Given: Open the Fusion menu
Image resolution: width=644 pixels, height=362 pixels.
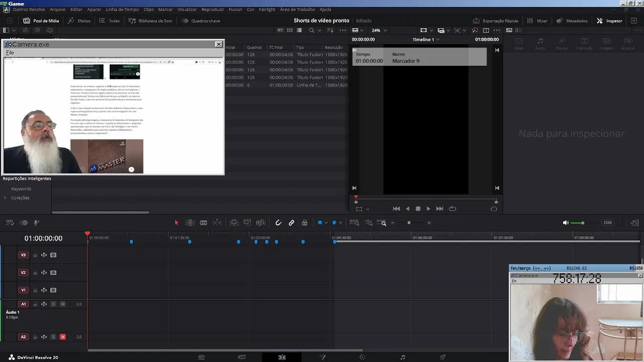Looking at the screenshot, I should click(x=235, y=10).
